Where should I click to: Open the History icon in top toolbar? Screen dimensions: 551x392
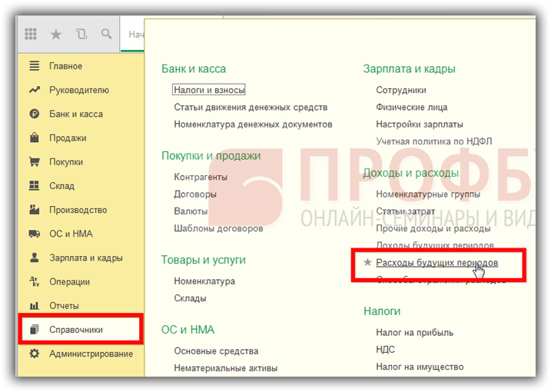(x=81, y=35)
